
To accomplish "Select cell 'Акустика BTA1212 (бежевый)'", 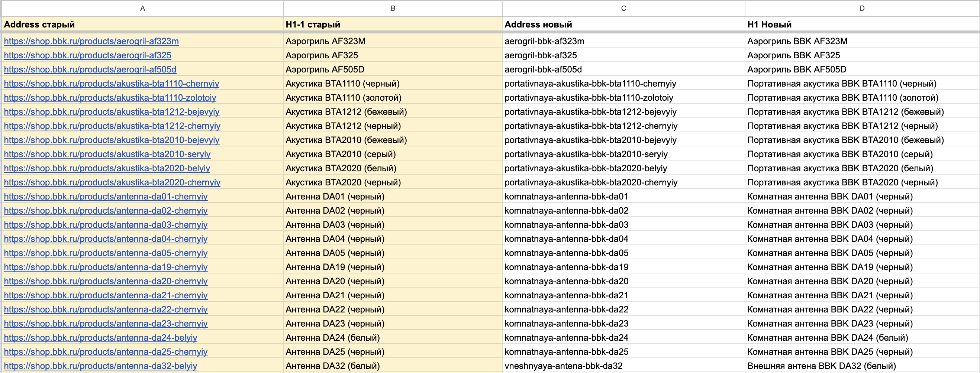I will [393, 111].
